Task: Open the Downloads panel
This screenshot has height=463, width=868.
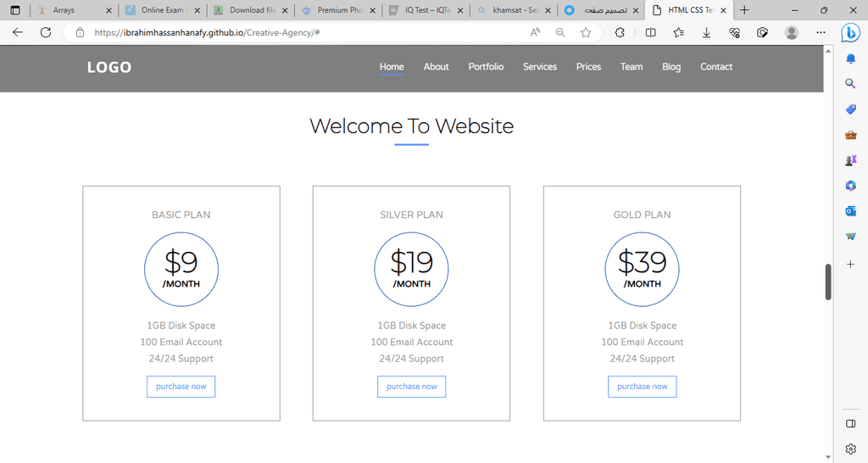Action: 706,33
